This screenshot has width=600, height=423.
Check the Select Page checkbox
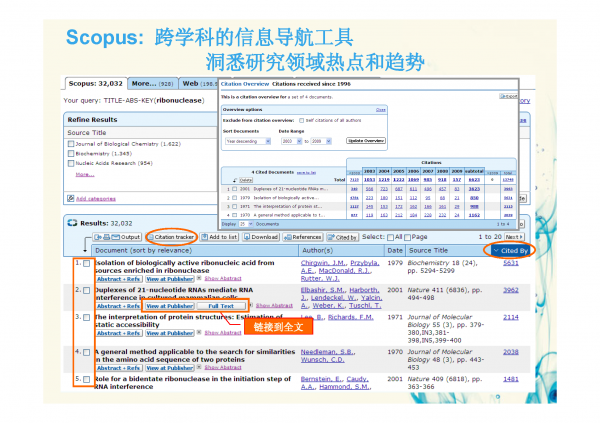coord(408,237)
